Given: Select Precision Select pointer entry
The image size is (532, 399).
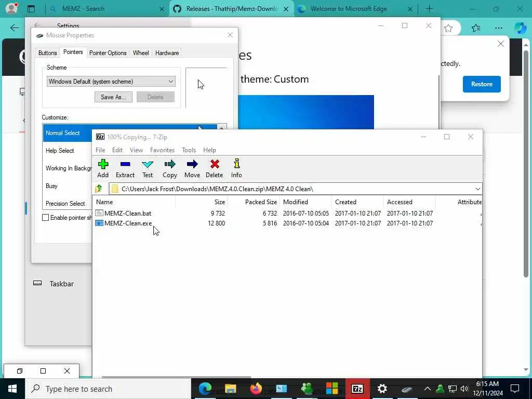Looking at the screenshot, I should coord(68,204).
